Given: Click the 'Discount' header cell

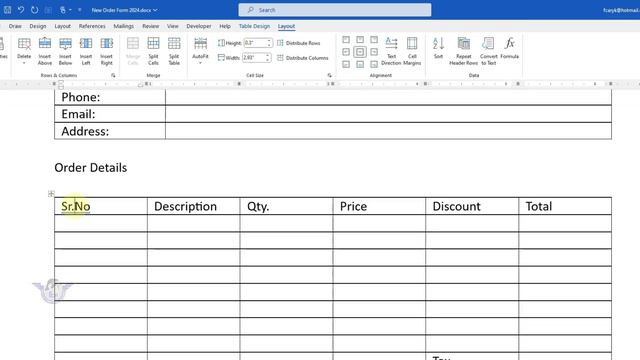Looking at the screenshot, I should tap(472, 206).
